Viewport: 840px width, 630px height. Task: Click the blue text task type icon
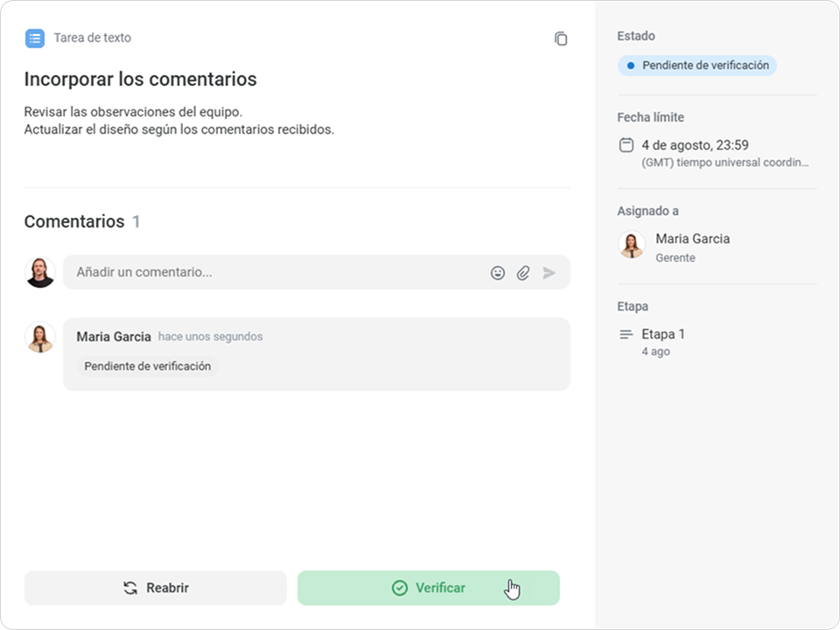(x=35, y=38)
